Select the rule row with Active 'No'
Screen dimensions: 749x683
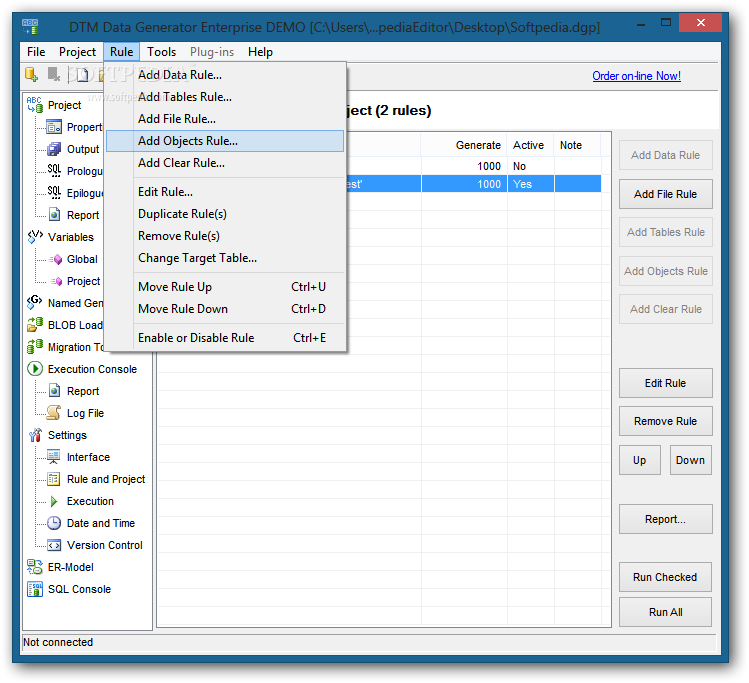coord(474,166)
